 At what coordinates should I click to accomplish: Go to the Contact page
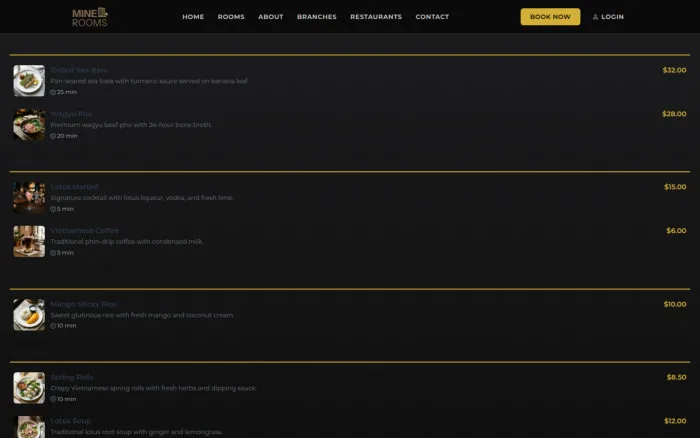click(x=432, y=17)
